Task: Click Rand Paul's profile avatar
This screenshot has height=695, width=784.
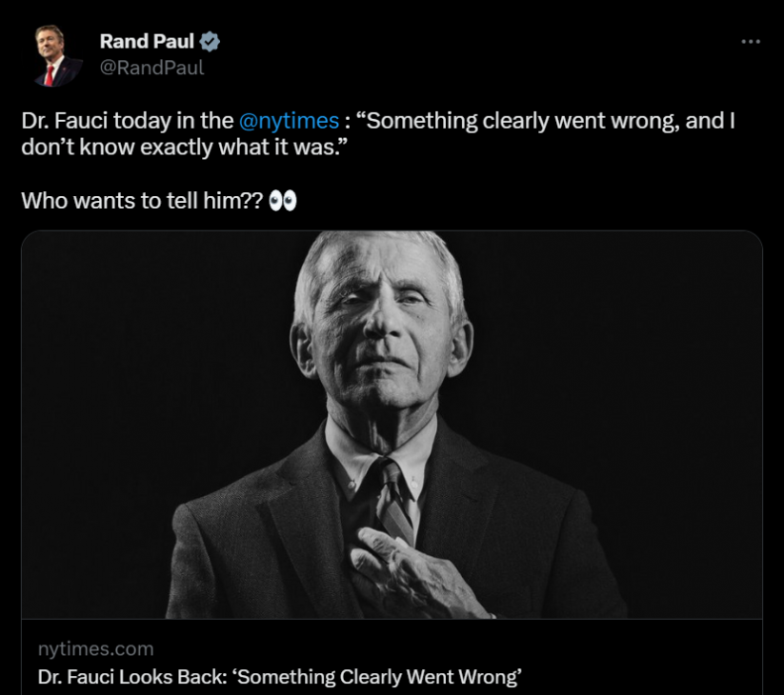Action: 57,57
